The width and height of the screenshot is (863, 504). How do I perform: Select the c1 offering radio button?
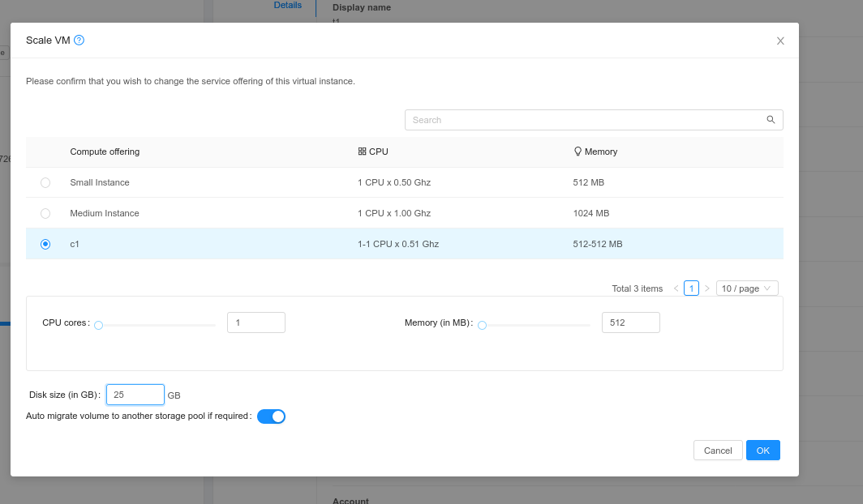[x=45, y=244]
